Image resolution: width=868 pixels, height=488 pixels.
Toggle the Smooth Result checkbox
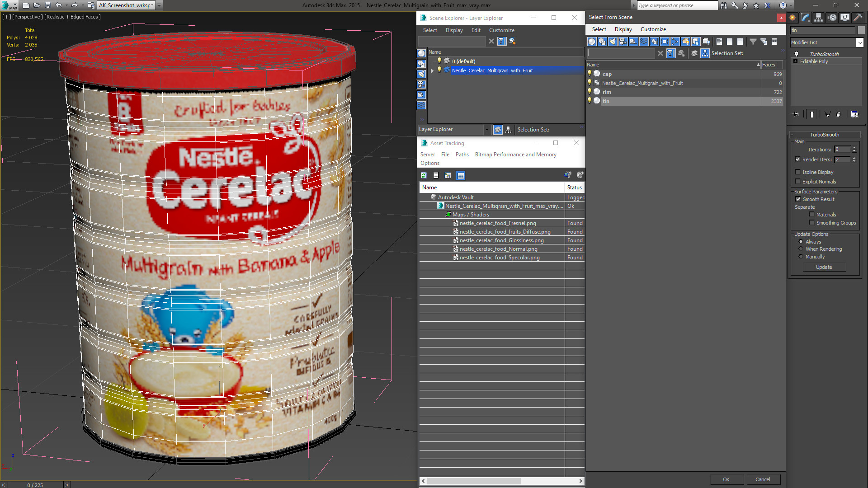pos(798,199)
